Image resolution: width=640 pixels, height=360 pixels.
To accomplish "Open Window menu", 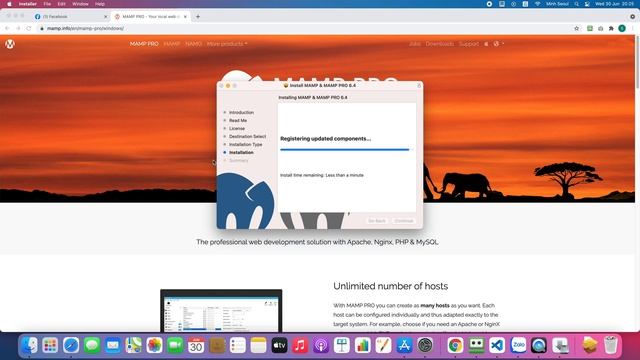I will point(80,4).
